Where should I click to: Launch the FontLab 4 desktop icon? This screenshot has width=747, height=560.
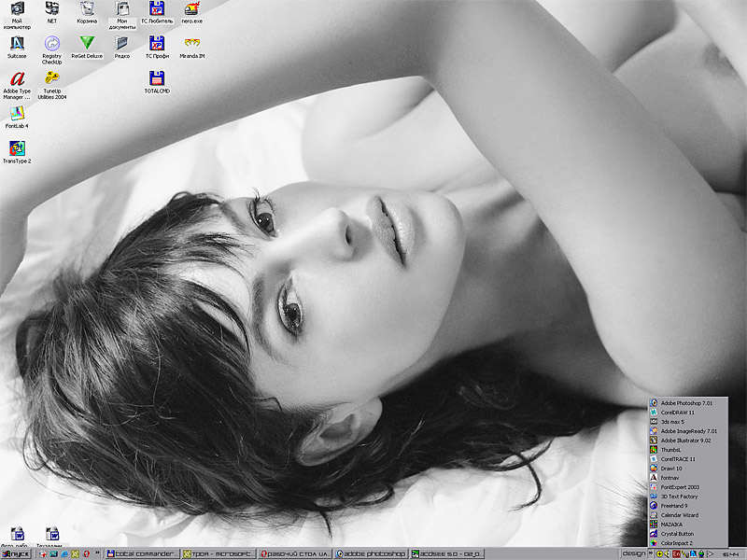coord(17,118)
